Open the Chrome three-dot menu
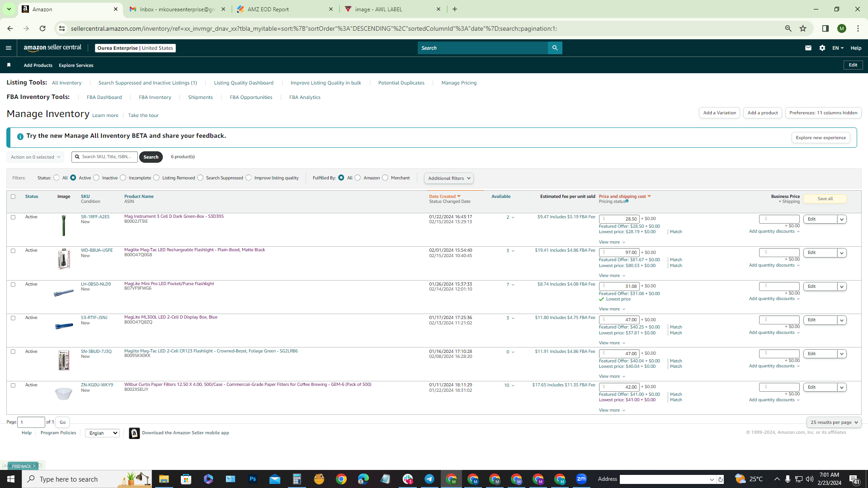 pyautogui.click(x=858, y=28)
